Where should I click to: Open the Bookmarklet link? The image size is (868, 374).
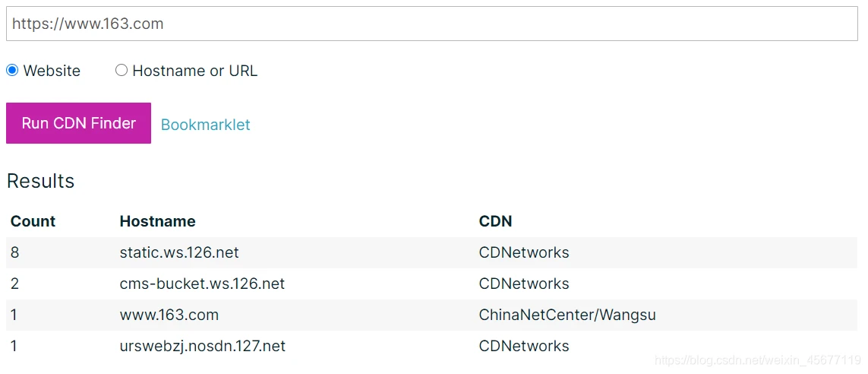[x=205, y=125]
